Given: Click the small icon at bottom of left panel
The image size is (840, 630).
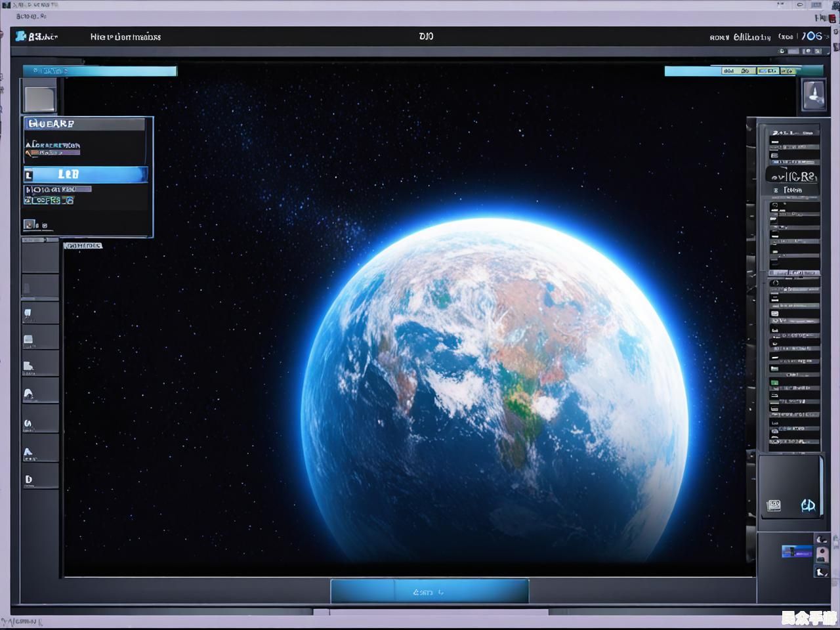Looking at the screenshot, I should (x=30, y=225).
